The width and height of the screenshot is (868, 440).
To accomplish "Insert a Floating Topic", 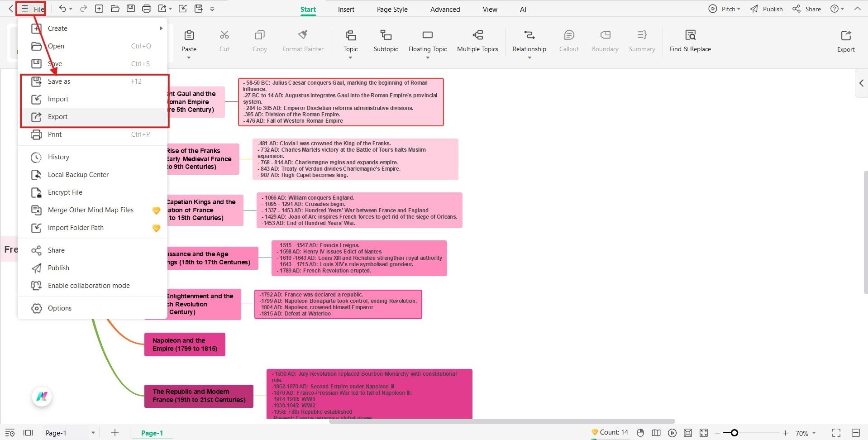I will point(427,41).
